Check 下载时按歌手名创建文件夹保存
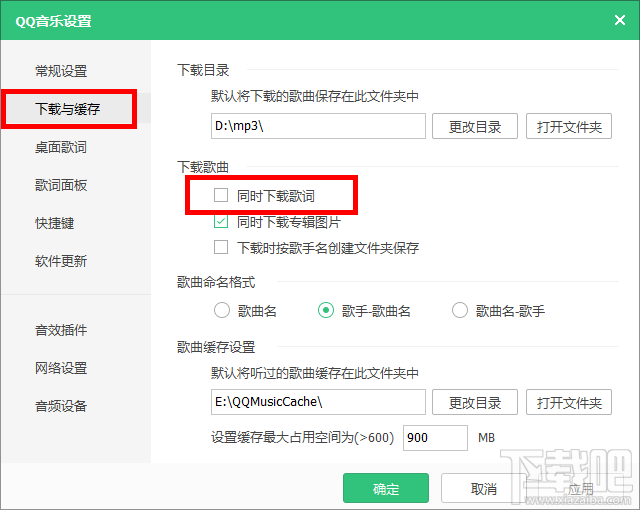The width and height of the screenshot is (640, 510). [221, 247]
